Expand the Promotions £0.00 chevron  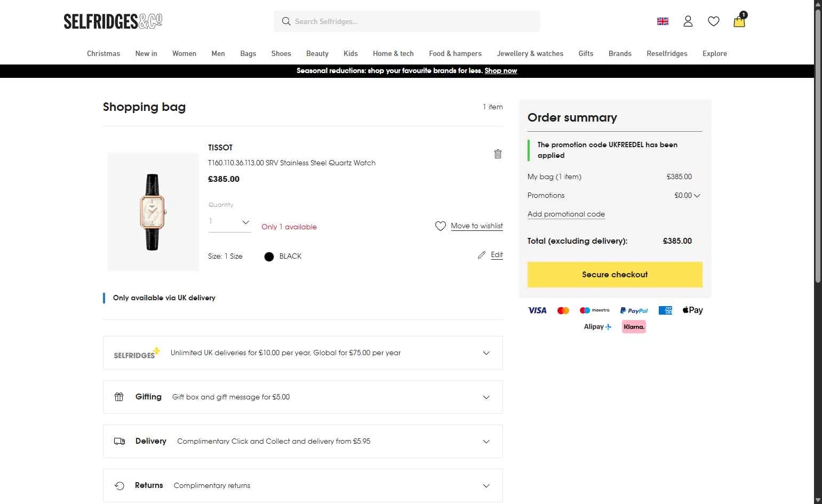pyautogui.click(x=697, y=196)
